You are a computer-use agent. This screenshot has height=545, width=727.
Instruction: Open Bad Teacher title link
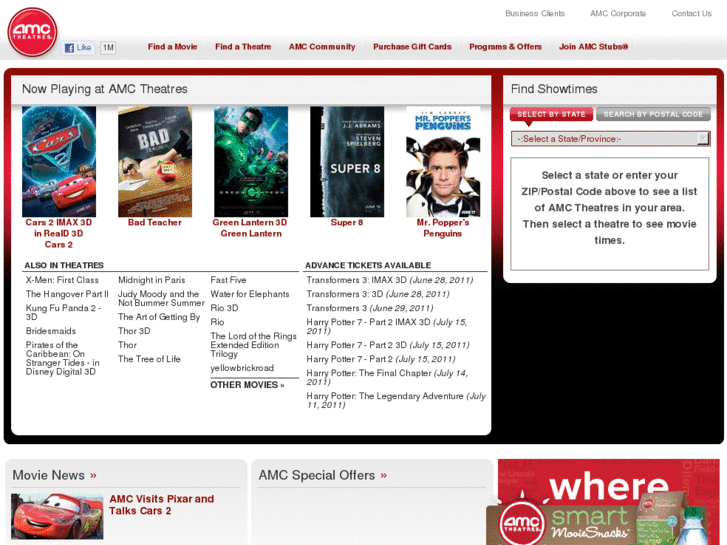(x=155, y=222)
